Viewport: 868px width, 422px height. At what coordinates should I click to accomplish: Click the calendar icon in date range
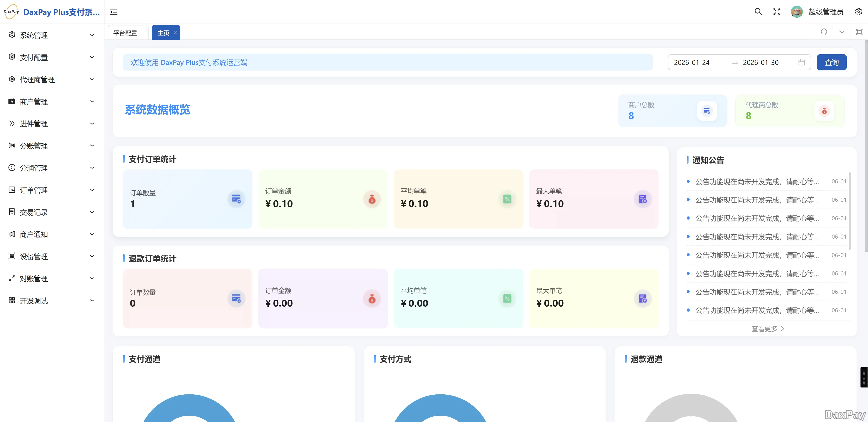point(802,62)
